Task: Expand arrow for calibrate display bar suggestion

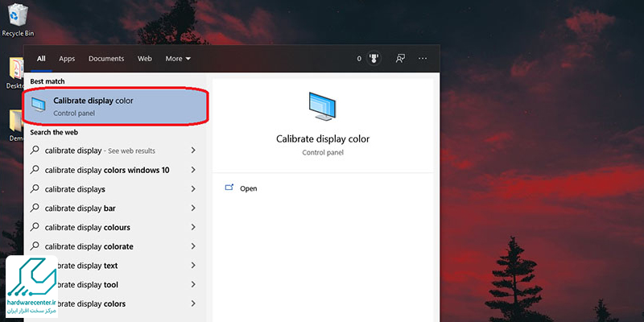Action: click(x=193, y=208)
